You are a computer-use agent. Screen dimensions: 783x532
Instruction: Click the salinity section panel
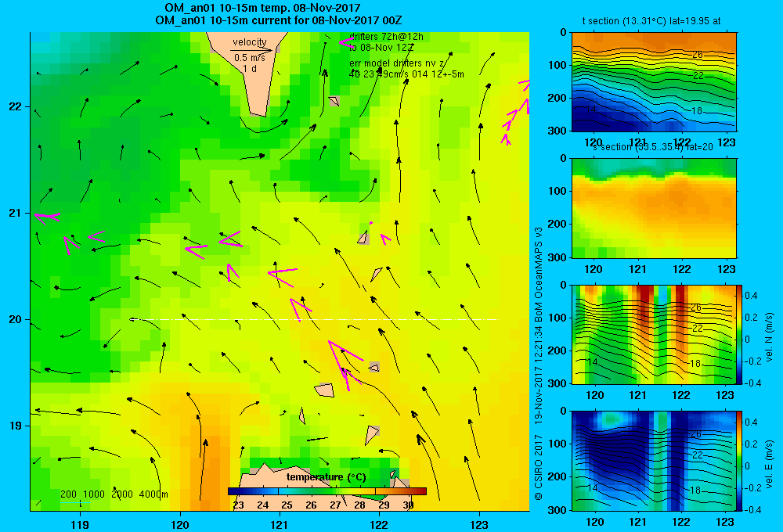click(654, 208)
